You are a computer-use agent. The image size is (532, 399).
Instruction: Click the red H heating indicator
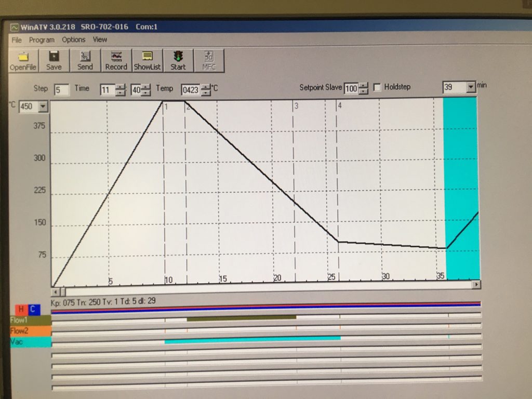21,309
